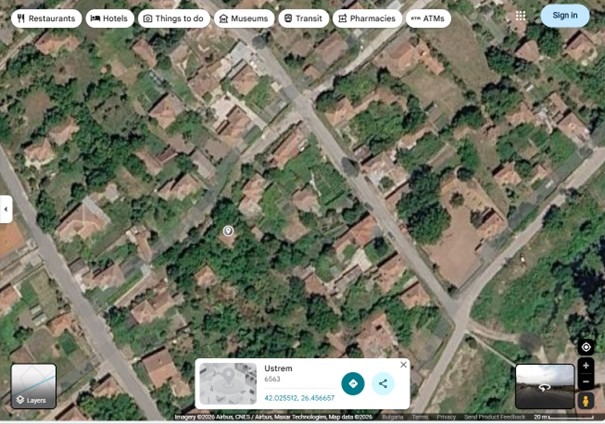Expand the collapsed side panel
This screenshot has width=605, height=424.
pos(6,209)
